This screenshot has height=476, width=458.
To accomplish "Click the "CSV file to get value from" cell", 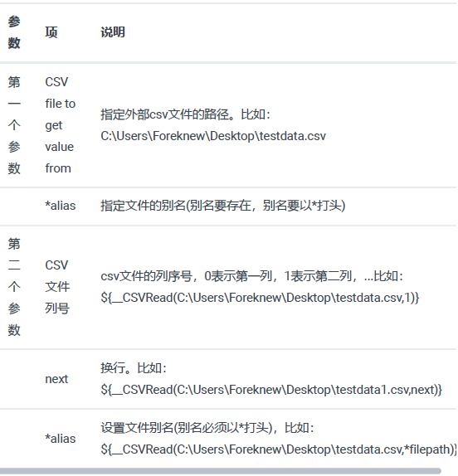I will click(60, 125).
